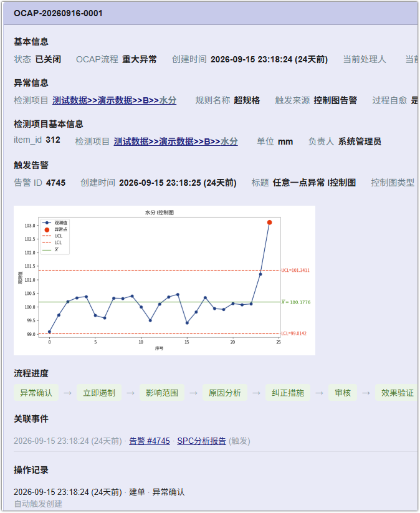Click the trigger source value 控制图告警
The width and height of the screenshot is (420, 513).
[x=335, y=100]
